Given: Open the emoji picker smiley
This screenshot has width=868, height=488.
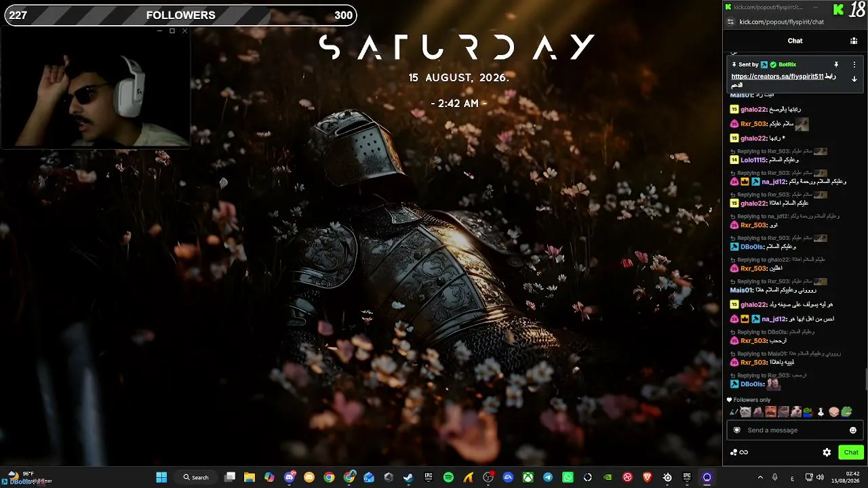Looking at the screenshot, I should pyautogui.click(x=853, y=430).
